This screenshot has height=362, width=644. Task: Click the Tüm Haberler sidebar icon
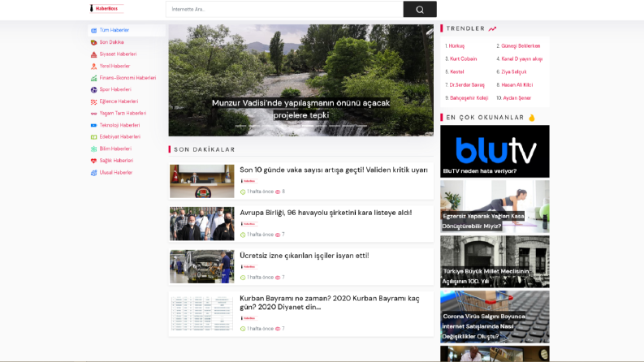click(x=93, y=30)
